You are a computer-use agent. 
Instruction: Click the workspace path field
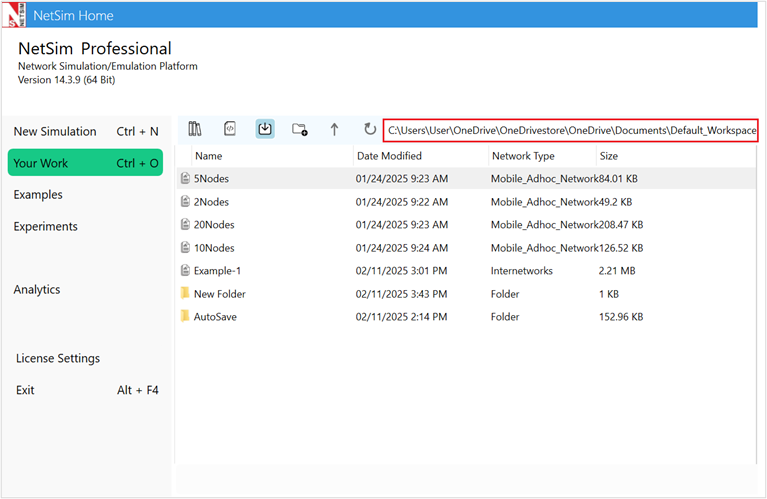click(571, 131)
